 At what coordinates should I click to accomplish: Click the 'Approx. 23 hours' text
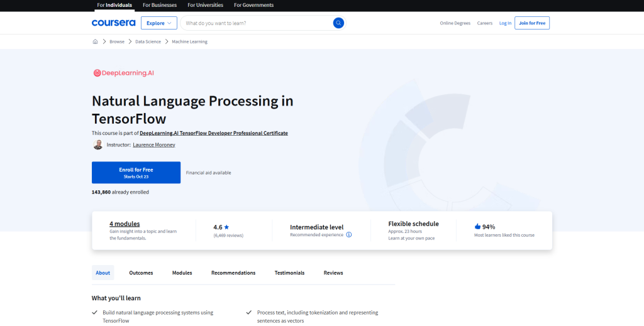pos(405,231)
